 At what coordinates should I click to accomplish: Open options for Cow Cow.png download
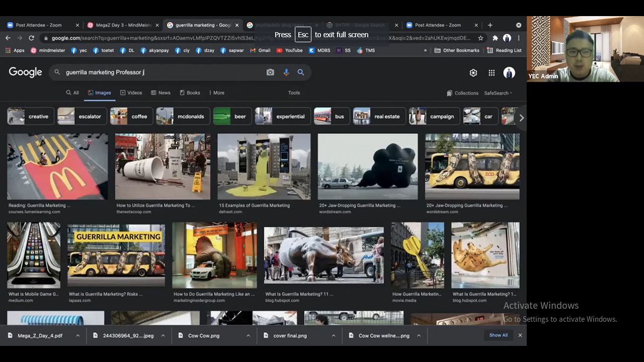point(248,335)
